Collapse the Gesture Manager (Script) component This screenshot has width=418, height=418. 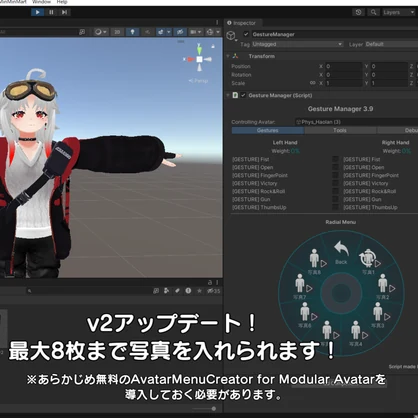228,95
